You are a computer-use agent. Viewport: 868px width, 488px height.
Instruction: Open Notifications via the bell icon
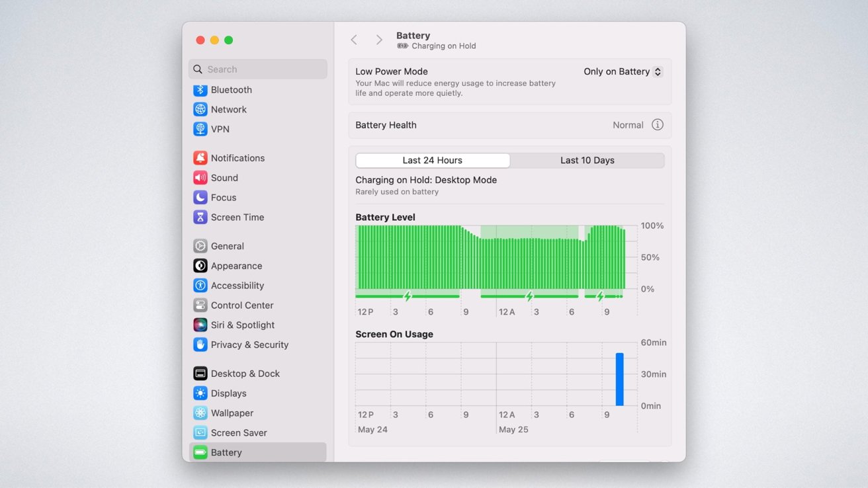pos(200,158)
